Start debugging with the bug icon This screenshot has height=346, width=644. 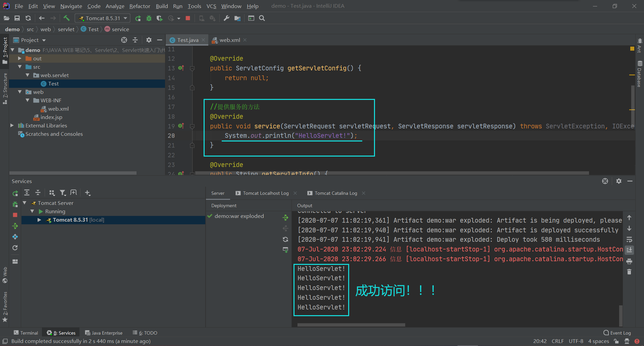(x=149, y=18)
